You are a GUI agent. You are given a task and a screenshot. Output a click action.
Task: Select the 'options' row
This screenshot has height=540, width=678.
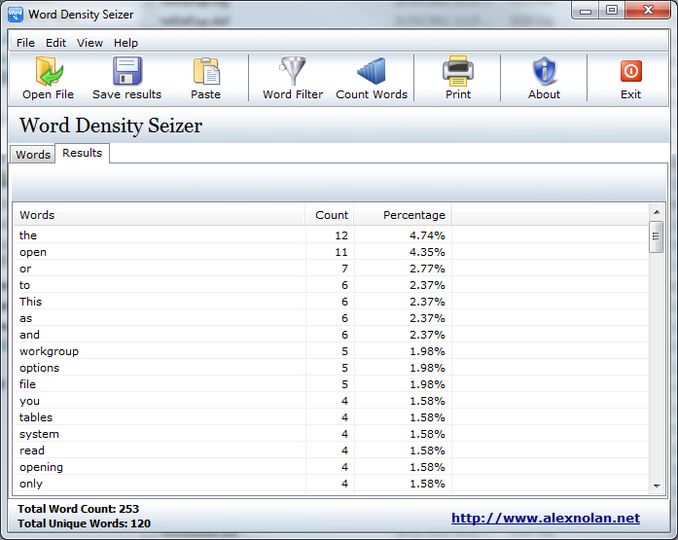331,368
